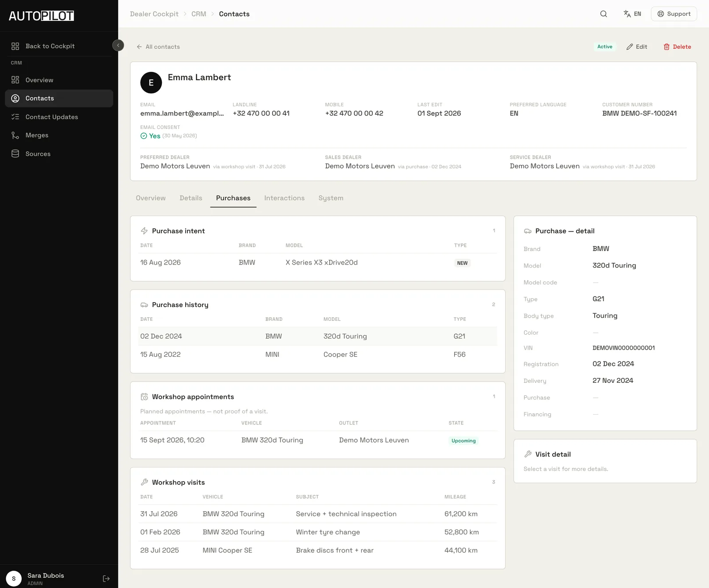Click the Visit detail wrench icon
The width and height of the screenshot is (709, 588).
coord(528,454)
